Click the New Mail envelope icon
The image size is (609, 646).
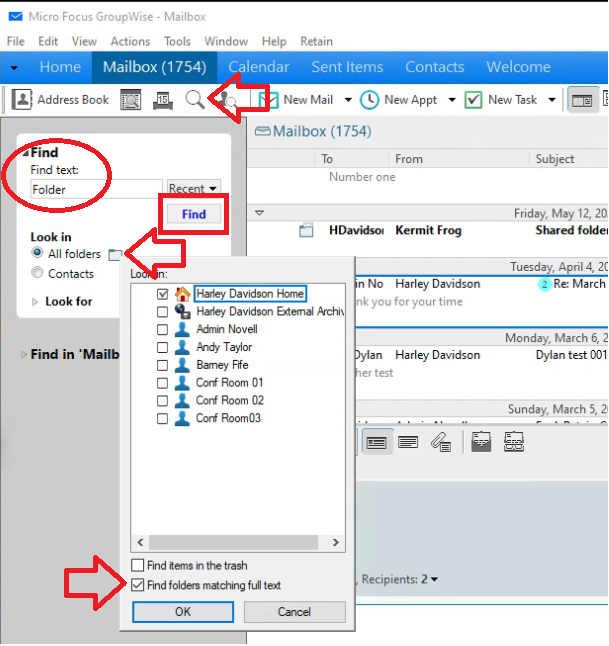pos(268,100)
